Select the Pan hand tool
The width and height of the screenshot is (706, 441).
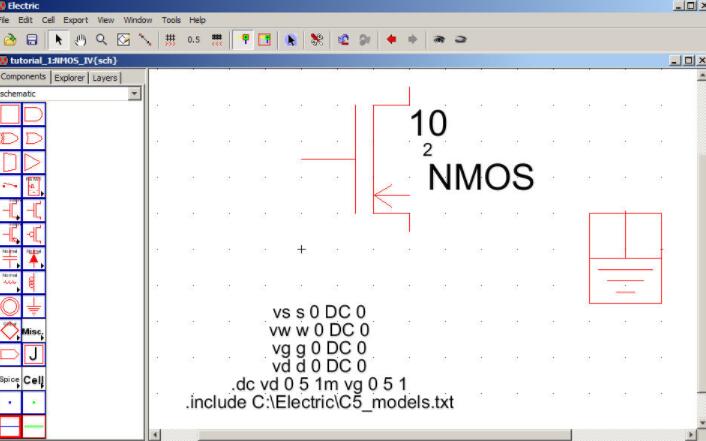click(x=80, y=40)
